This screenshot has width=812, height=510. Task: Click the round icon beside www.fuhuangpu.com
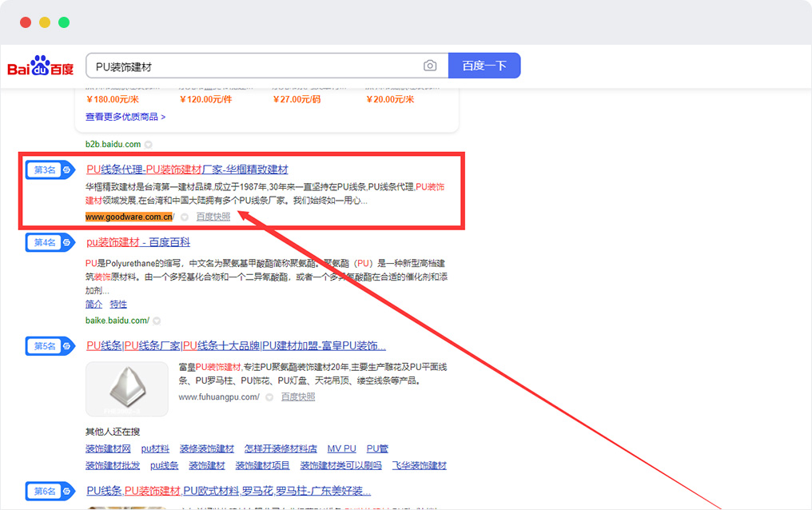pyautogui.click(x=269, y=397)
